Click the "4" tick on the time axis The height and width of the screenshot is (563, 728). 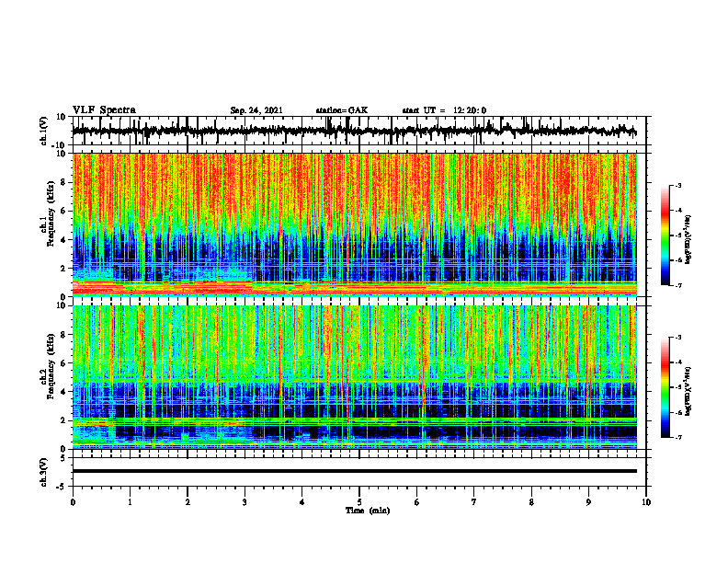pyautogui.click(x=302, y=502)
